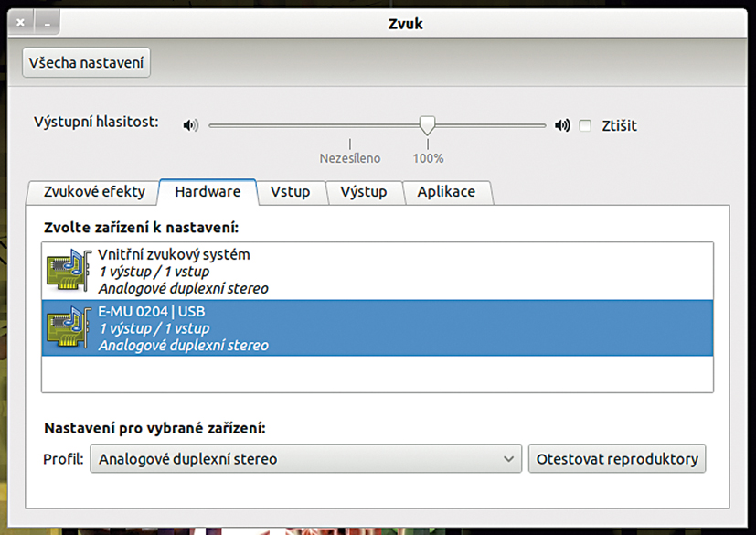Viewport: 756px width, 535px height.
Task: Click the sound card icon beside Vnitřní zvukový systém
Action: click(x=68, y=271)
